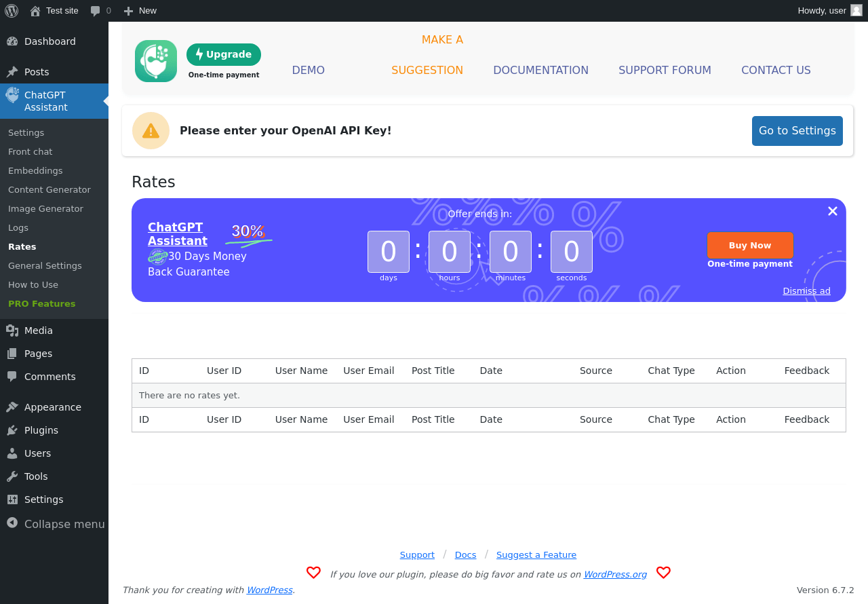
Task: Open Embeddings submenu item
Action: [35, 171]
